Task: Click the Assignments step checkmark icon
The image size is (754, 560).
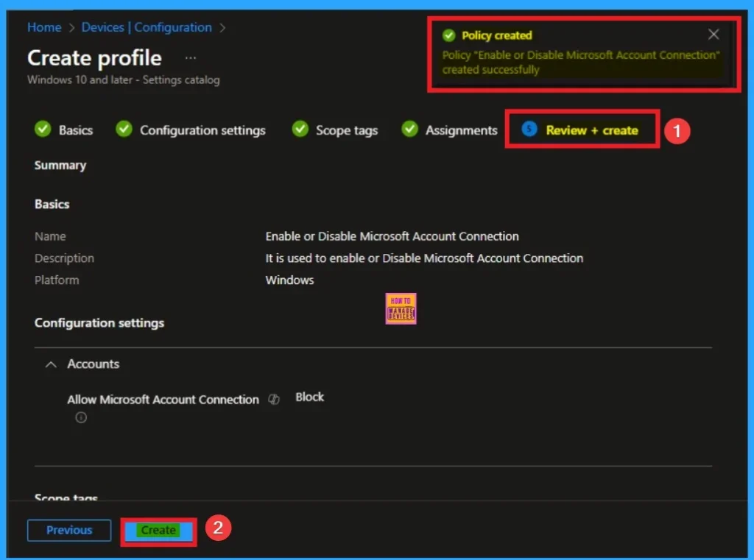Action: pyautogui.click(x=409, y=129)
